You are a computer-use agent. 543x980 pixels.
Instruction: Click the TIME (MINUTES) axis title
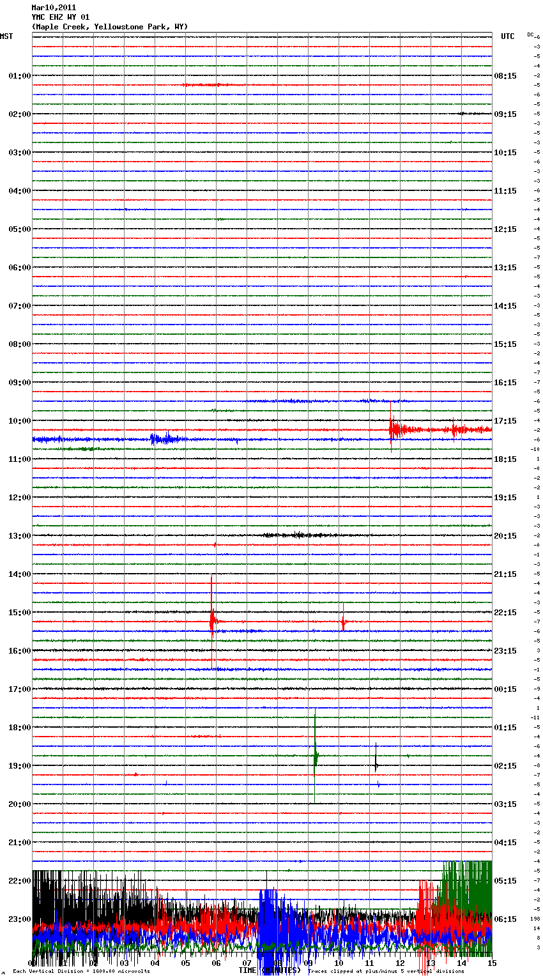tap(270, 970)
